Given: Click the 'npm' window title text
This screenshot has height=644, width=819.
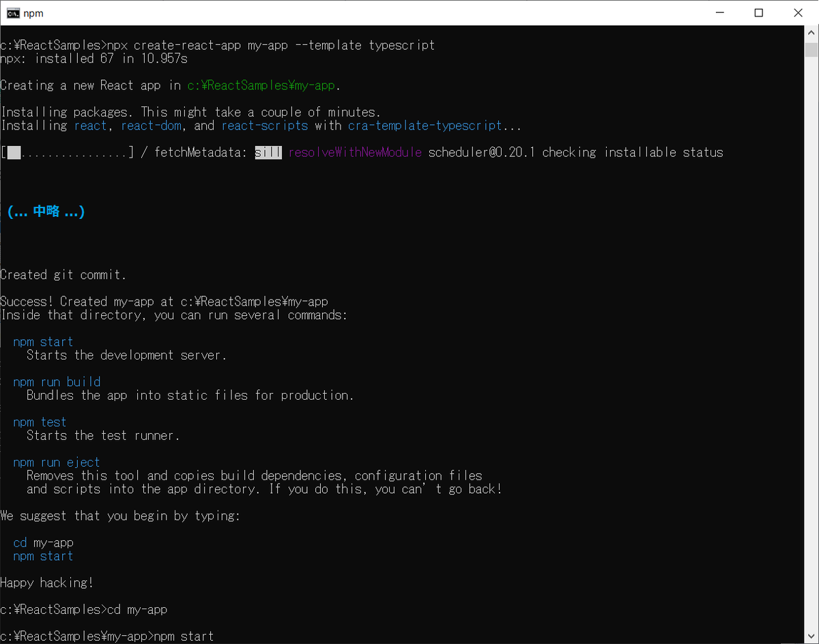Looking at the screenshot, I should [x=33, y=14].
